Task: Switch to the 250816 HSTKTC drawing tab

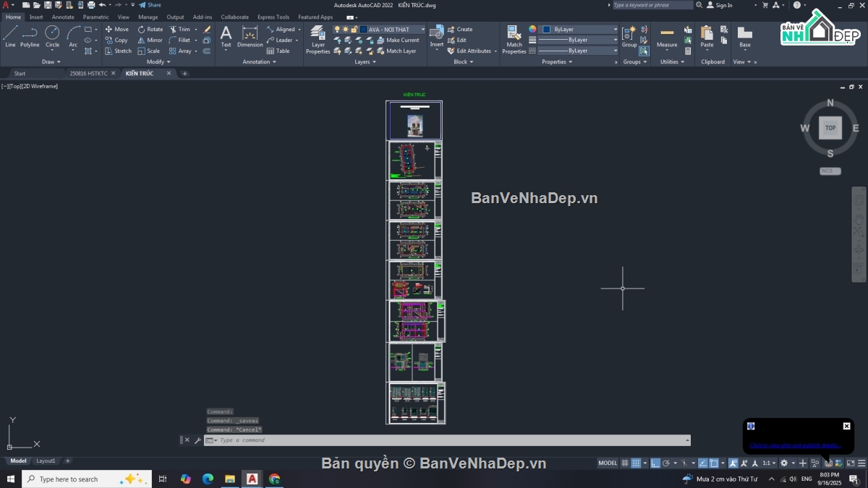Action: (88, 74)
